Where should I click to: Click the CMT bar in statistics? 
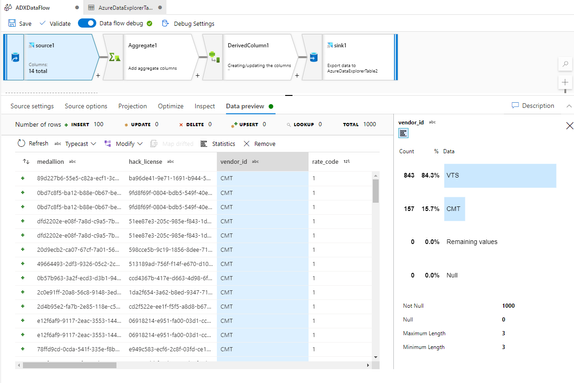455,209
